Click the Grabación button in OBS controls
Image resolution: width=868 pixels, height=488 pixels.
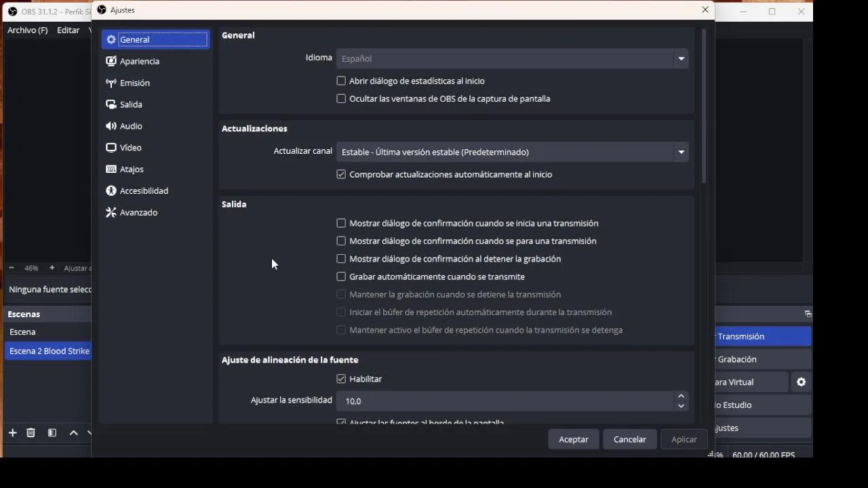pyautogui.click(x=763, y=359)
